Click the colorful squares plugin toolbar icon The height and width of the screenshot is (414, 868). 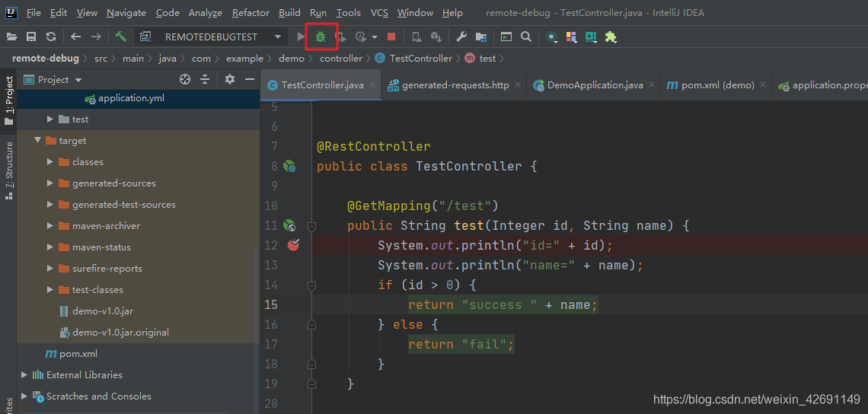pyautogui.click(x=571, y=37)
